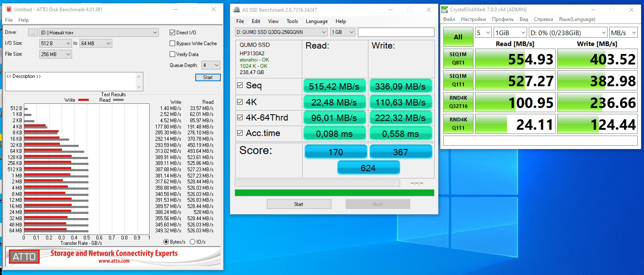Run the RND4K Q32T16 test
644x275 pixels.
coord(458,102)
